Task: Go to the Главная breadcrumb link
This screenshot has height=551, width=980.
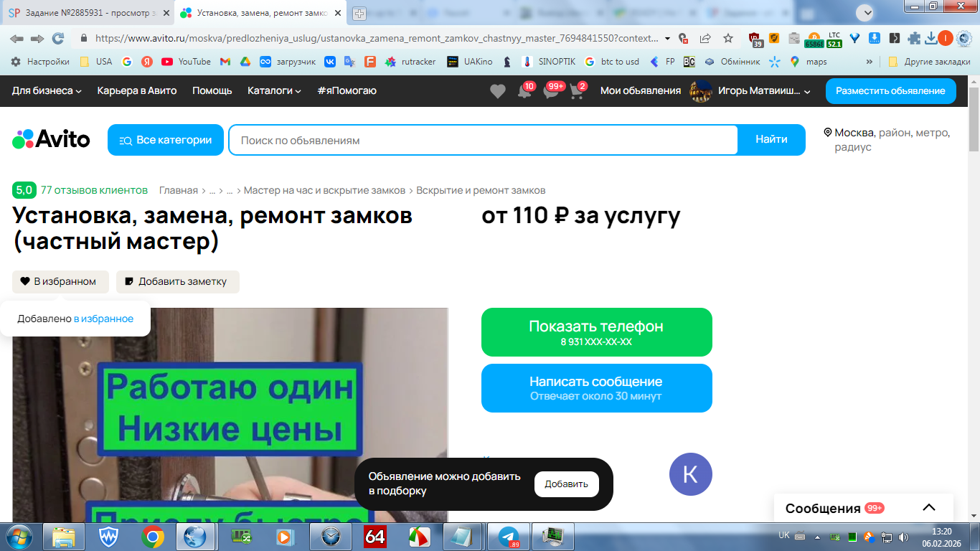Action: [x=179, y=190]
